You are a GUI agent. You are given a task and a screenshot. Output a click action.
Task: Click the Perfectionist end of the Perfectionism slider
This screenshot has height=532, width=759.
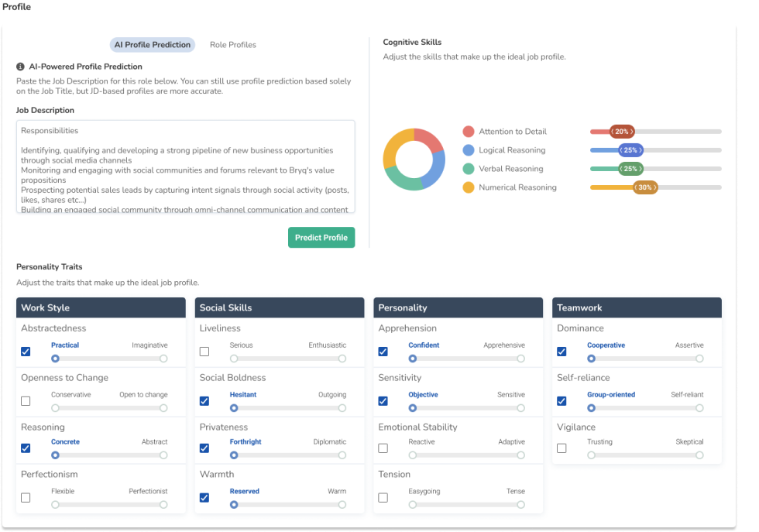(163, 504)
